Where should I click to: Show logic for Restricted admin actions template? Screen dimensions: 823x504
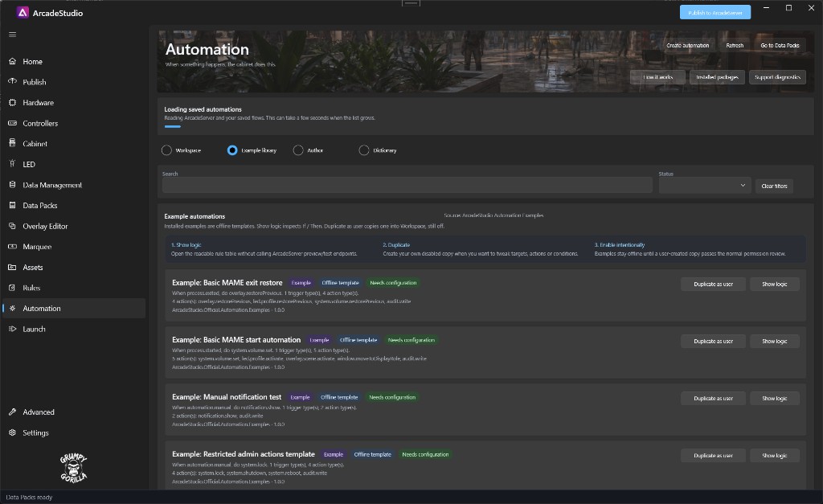point(774,456)
